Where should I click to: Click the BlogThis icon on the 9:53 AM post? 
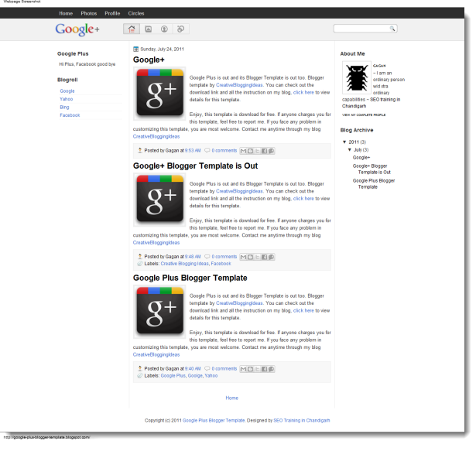tap(250, 151)
